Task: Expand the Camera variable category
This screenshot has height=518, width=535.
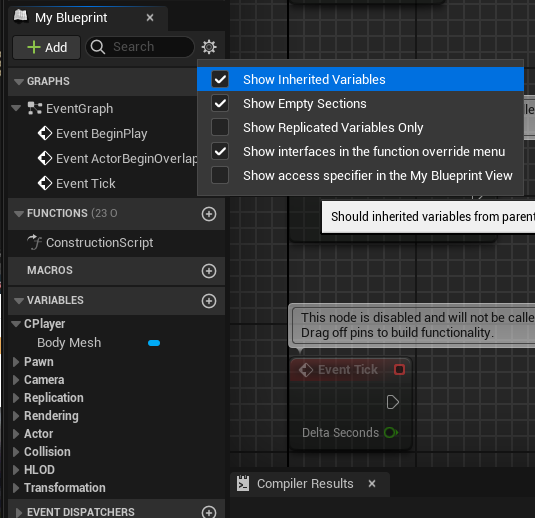Action: 16,380
